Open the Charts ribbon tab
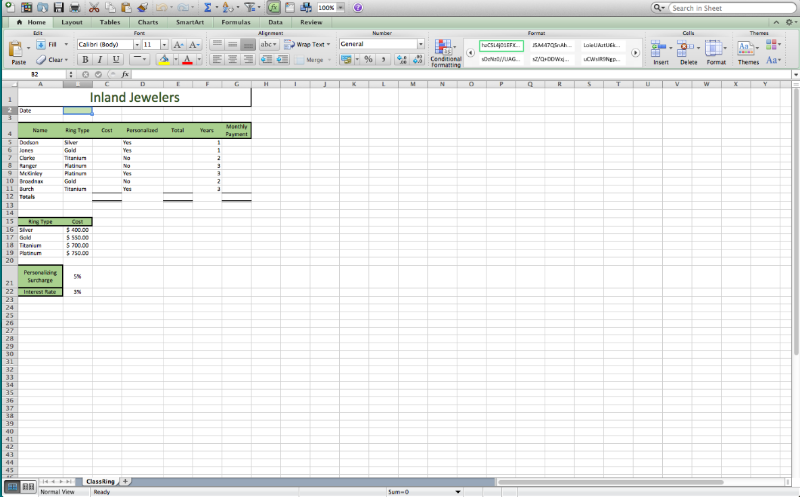The image size is (800, 497). [147, 22]
